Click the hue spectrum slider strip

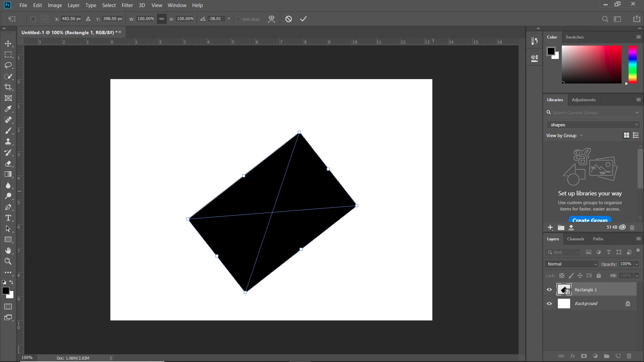(x=632, y=64)
